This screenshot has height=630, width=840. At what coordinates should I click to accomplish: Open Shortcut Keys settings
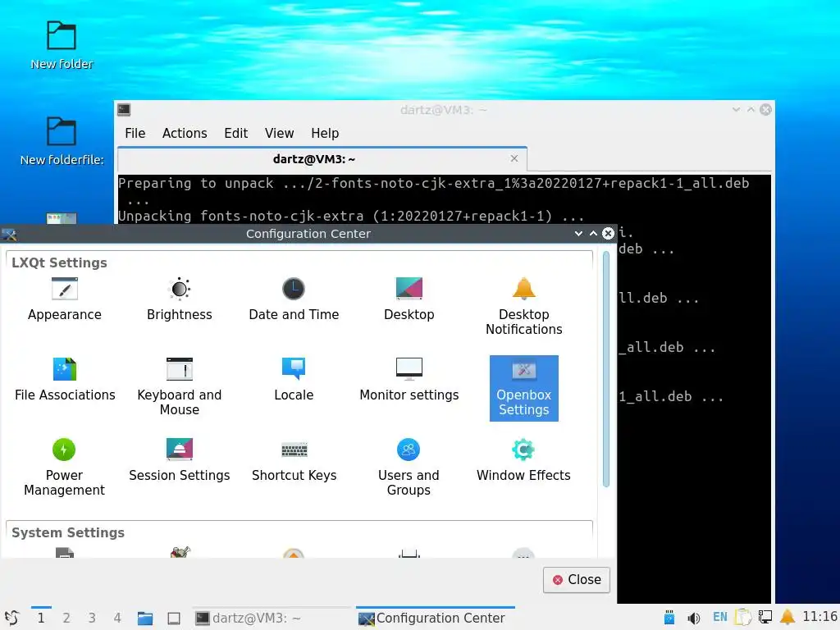(x=294, y=459)
